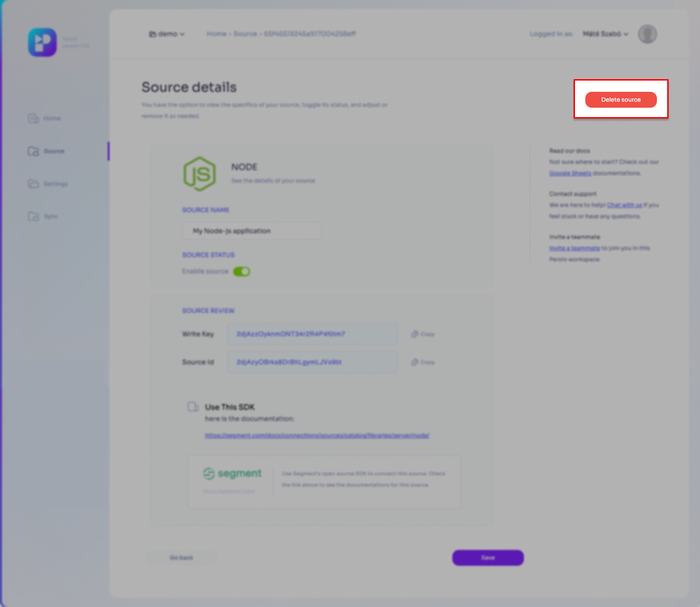Image resolution: width=700 pixels, height=607 pixels.
Task: Click the Sync icon in sidebar
Action: (x=33, y=216)
